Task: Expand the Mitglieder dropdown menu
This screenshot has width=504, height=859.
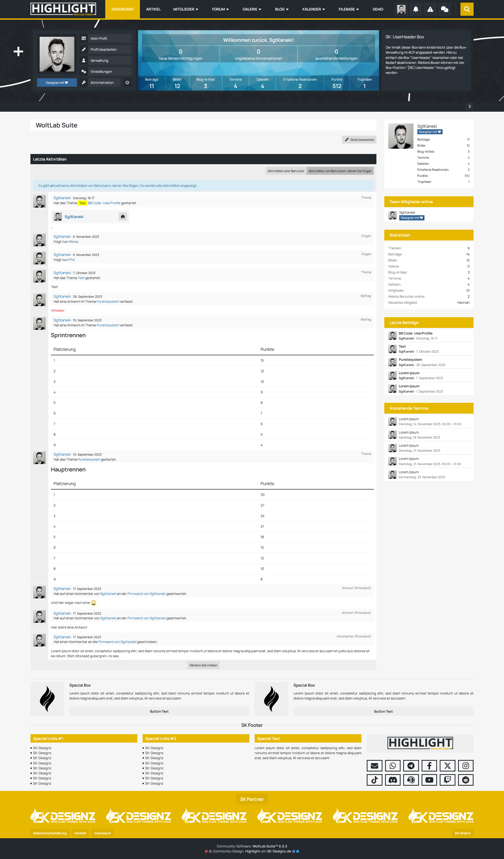Action: [x=185, y=9]
